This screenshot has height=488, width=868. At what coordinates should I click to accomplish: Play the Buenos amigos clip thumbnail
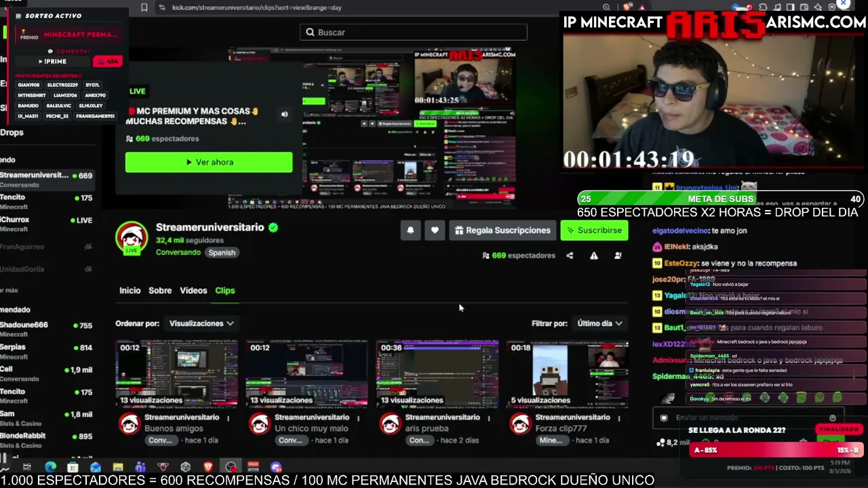[x=176, y=374]
